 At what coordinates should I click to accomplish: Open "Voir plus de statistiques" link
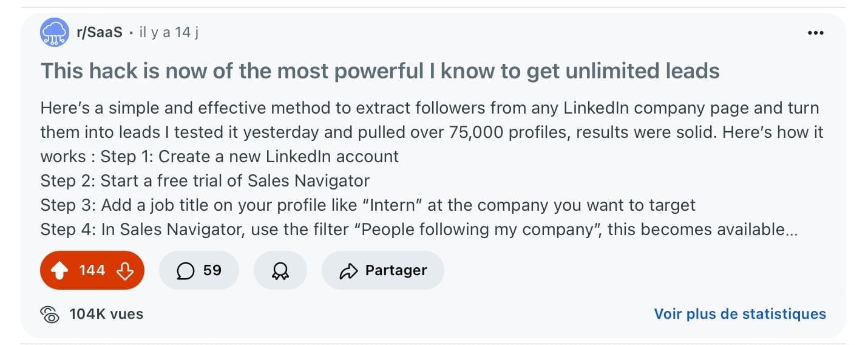point(739,314)
